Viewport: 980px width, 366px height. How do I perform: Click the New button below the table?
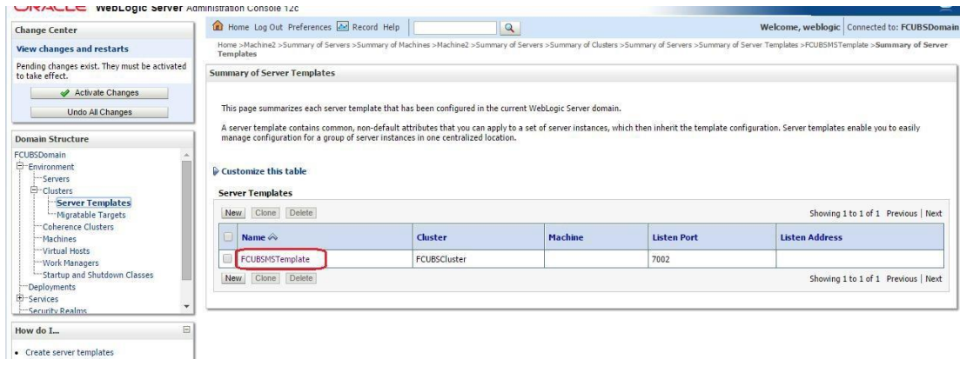[233, 278]
